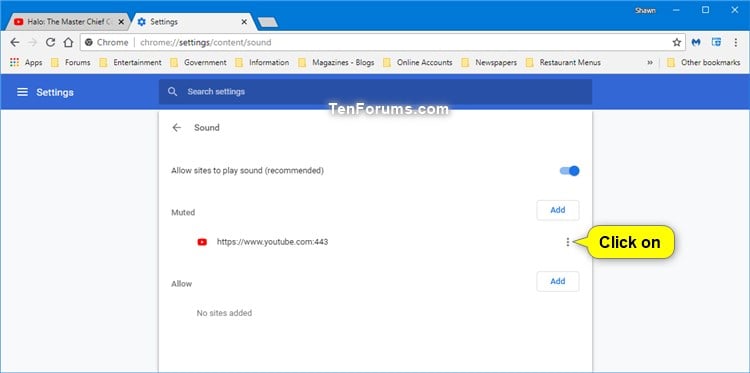Click the YouTube favicon in Muted list

tap(202, 242)
